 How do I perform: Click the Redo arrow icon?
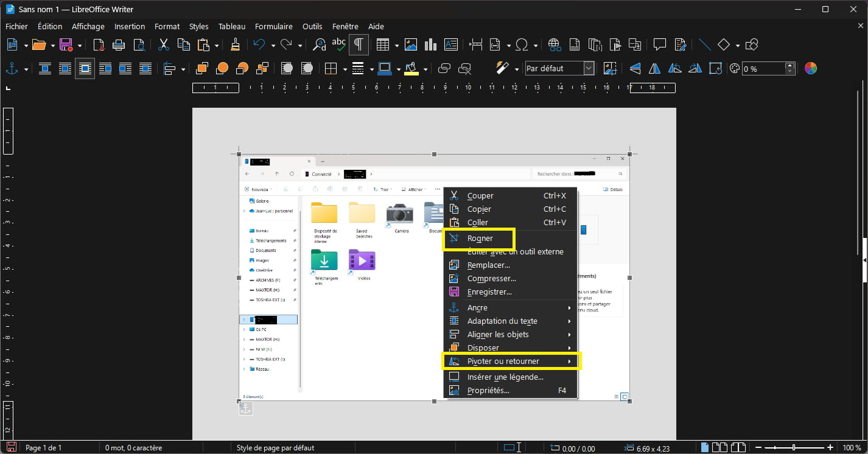coord(287,44)
